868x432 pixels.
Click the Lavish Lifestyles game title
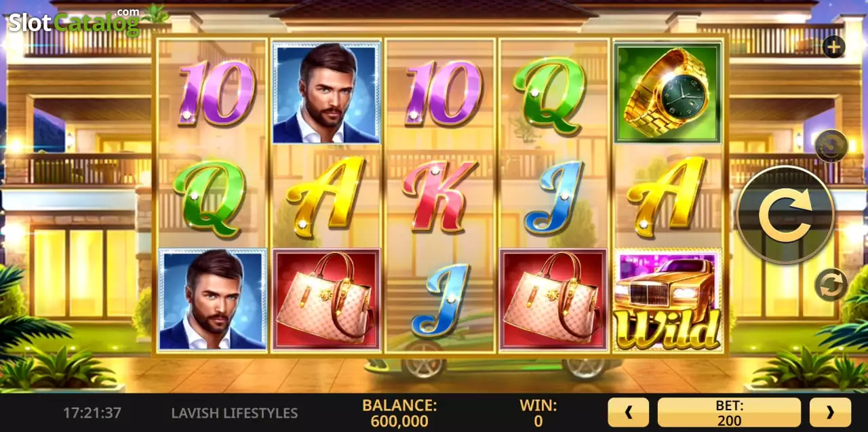(x=235, y=413)
